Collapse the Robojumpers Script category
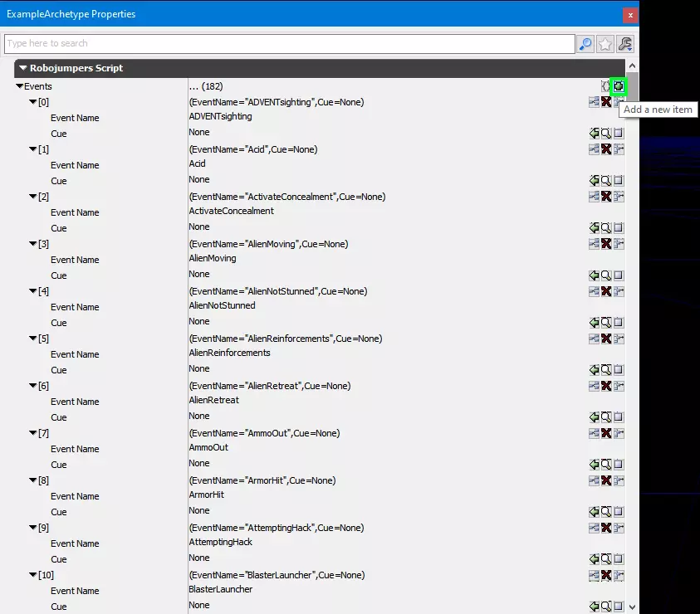This screenshot has height=614, width=700. (x=22, y=68)
